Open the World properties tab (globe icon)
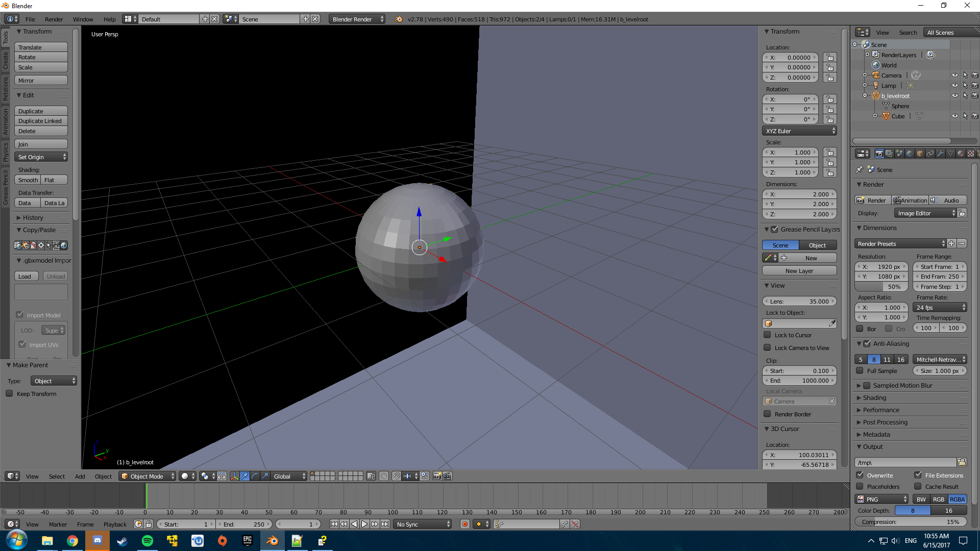980x551 pixels. pyautogui.click(x=910, y=154)
